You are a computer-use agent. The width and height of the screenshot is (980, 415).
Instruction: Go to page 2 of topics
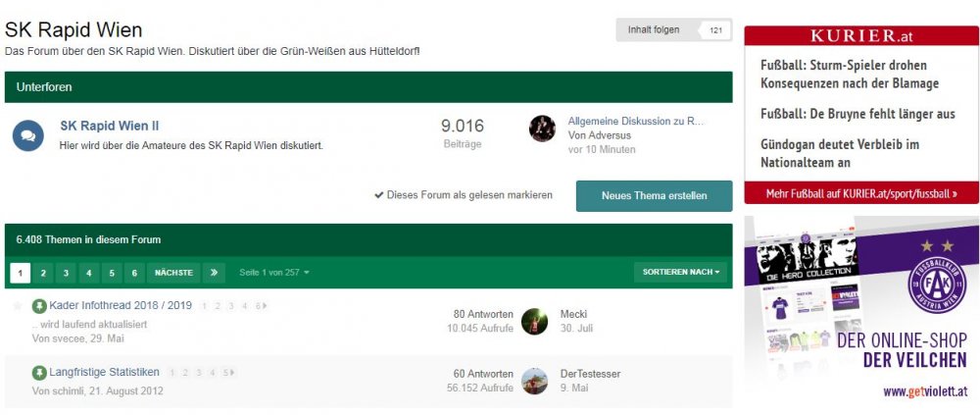point(43,273)
